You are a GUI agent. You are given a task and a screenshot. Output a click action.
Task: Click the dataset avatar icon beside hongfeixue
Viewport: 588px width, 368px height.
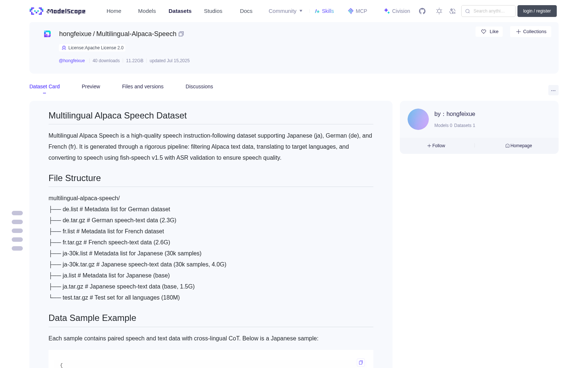47,34
